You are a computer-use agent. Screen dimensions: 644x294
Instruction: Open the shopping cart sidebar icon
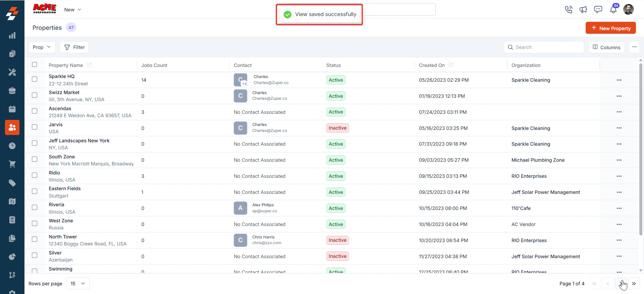pos(12,164)
